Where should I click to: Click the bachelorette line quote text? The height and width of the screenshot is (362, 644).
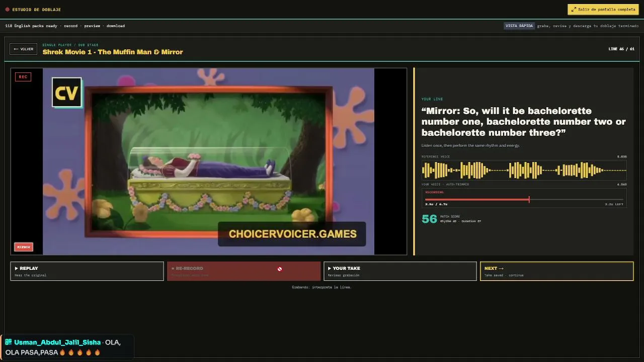click(524, 122)
